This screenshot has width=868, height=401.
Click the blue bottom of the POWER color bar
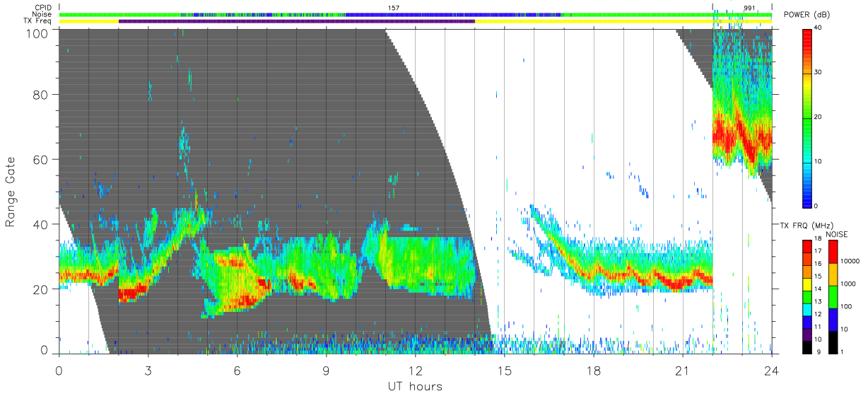point(808,198)
